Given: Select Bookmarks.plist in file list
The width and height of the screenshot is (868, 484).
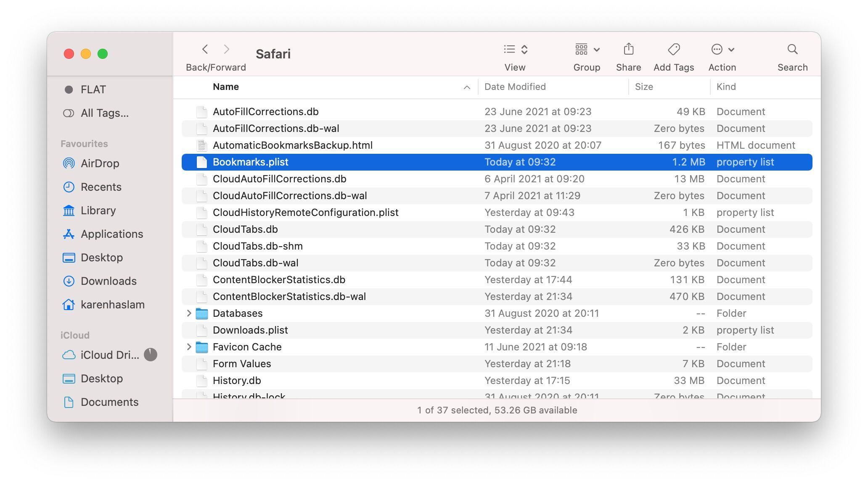Looking at the screenshot, I should (250, 162).
